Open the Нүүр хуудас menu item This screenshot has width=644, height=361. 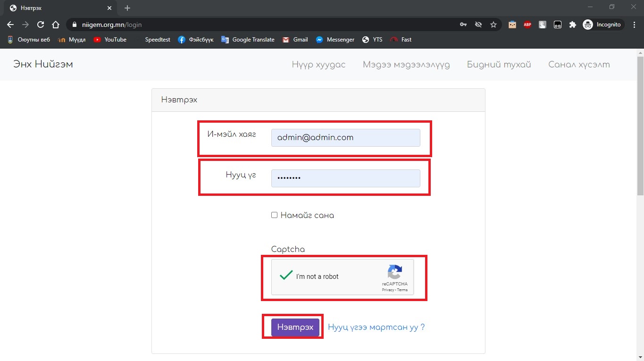(318, 65)
